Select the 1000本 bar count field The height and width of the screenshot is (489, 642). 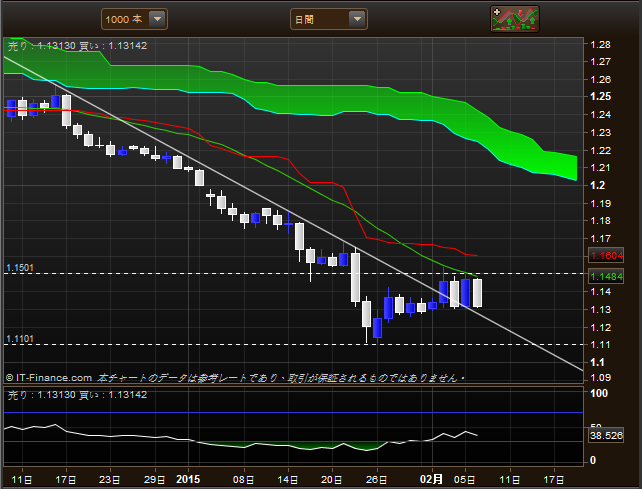coord(134,19)
